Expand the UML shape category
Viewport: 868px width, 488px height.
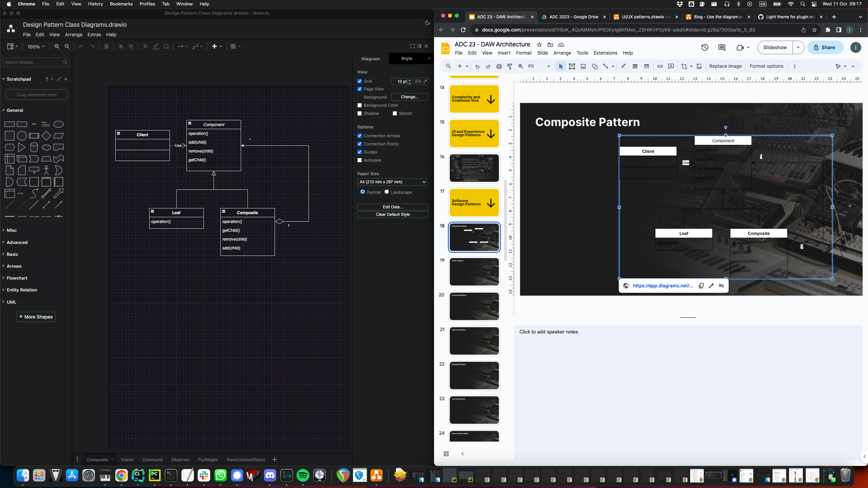[11, 302]
